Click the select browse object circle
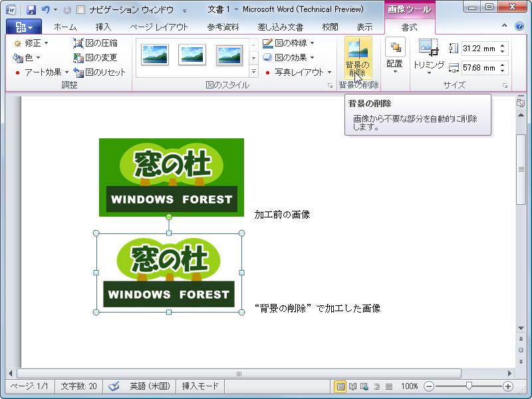Screen dimensions: 532x399 pyautogui.click(x=521, y=350)
